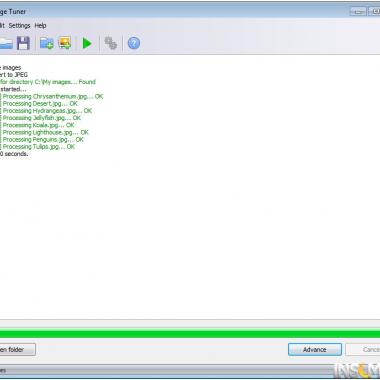Image resolution: width=380 pixels, height=380 pixels.
Task: Click the Save floppy disk icon
Action: (x=23, y=43)
